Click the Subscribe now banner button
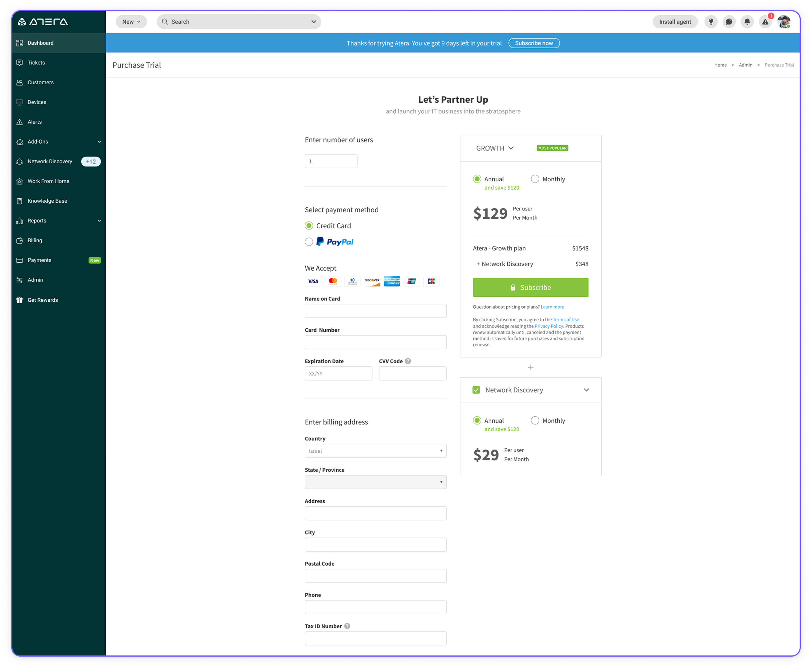This screenshot has height=669, width=812. [x=534, y=43]
